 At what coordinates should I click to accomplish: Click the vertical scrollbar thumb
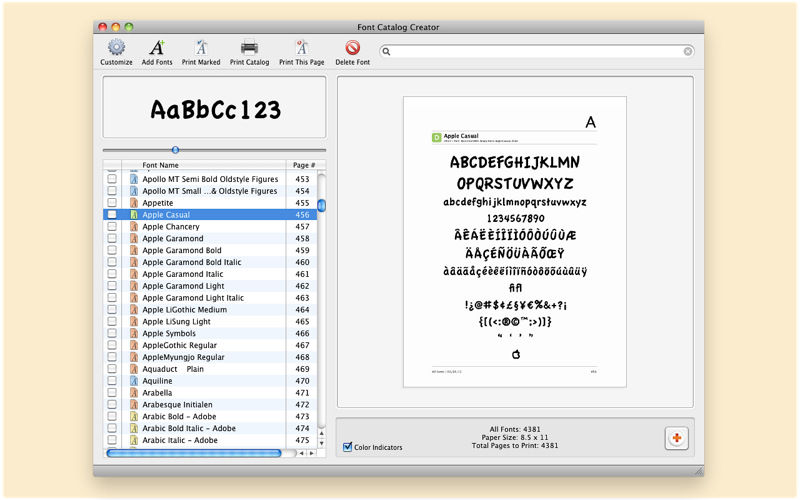pyautogui.click(x=321, y=205)
